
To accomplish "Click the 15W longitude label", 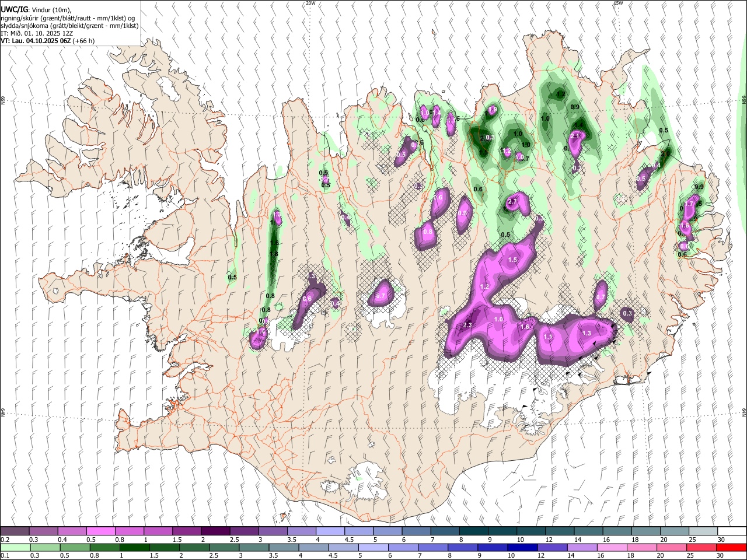I will coord(618,3).
